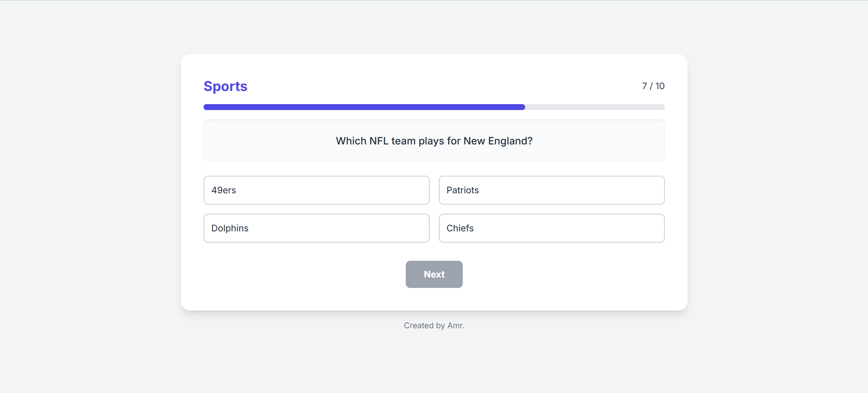868x393 pixels.
Task: Click the New England question text
Action: (434, 141)
